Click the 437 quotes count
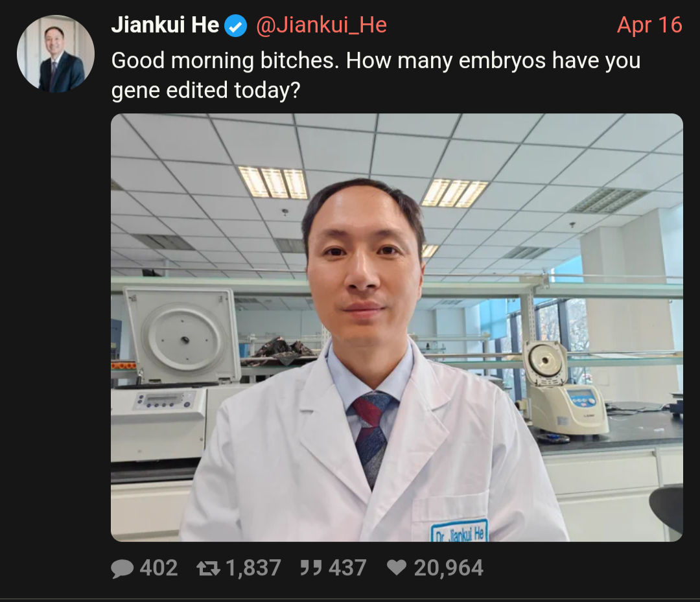The height and width of the screenshot is (602, 700). point(347,568)
